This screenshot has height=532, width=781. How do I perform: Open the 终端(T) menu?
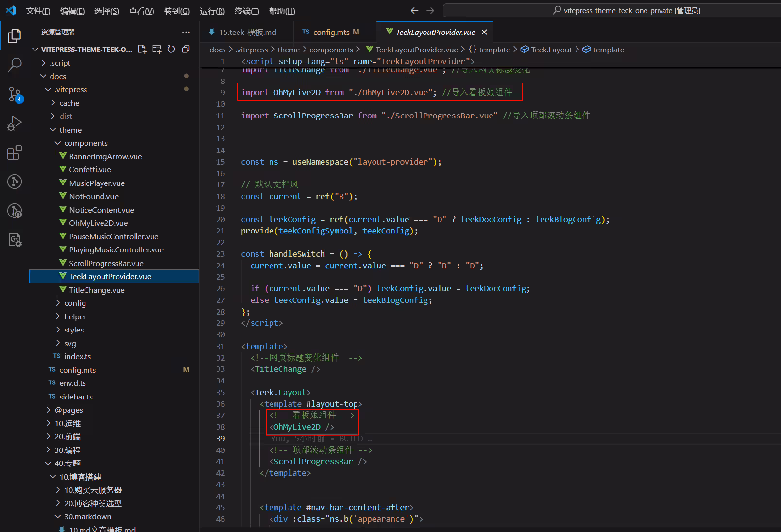point(247,11)
